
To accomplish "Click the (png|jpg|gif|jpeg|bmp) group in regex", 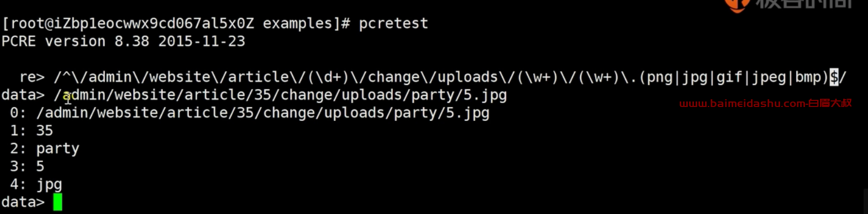I will click(734, 77).
